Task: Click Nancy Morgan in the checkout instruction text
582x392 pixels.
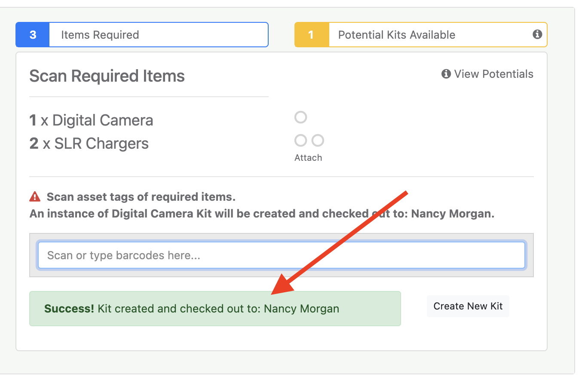Action: click(x=453, y=213)
